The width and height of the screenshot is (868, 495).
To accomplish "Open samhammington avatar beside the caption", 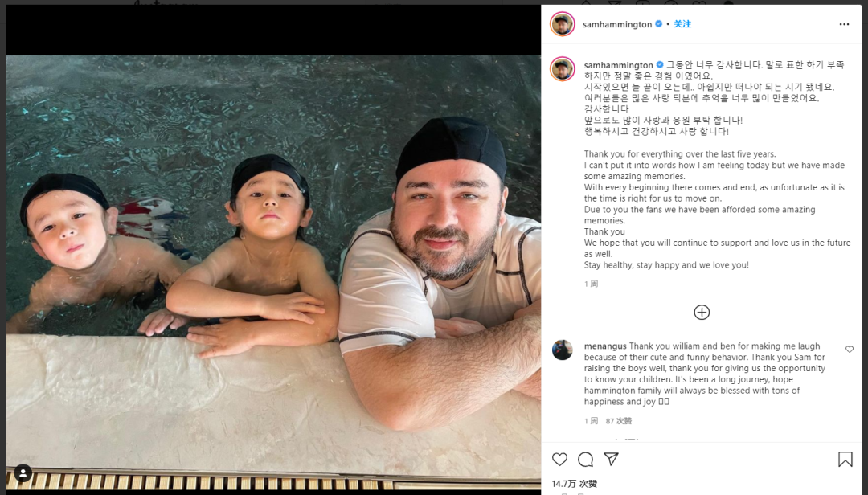I will [x=563, y=69].
